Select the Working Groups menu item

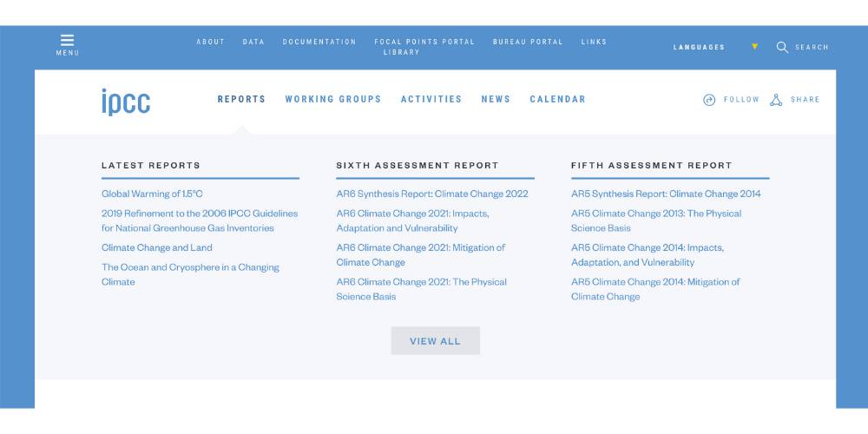click(333, 99)
